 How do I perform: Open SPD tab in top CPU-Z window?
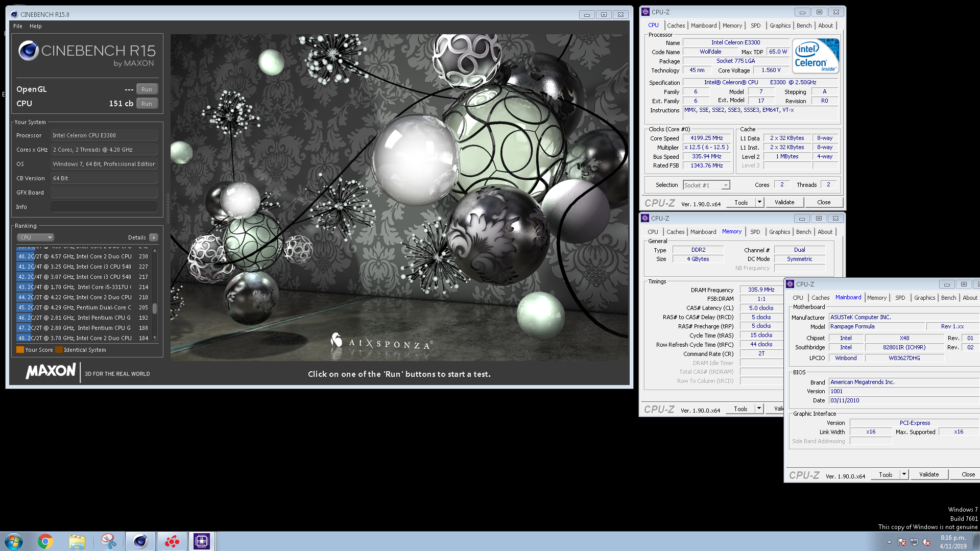[755, 26]
